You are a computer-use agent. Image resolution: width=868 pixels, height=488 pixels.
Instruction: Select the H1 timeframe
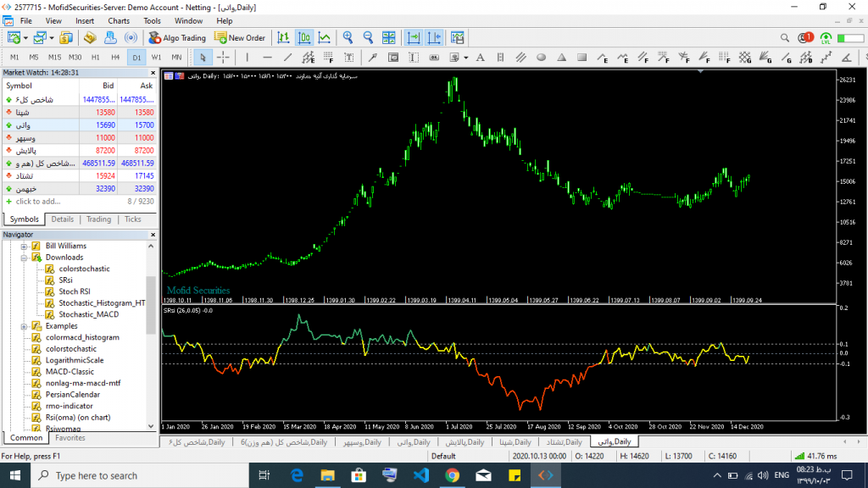pos(95,57)
